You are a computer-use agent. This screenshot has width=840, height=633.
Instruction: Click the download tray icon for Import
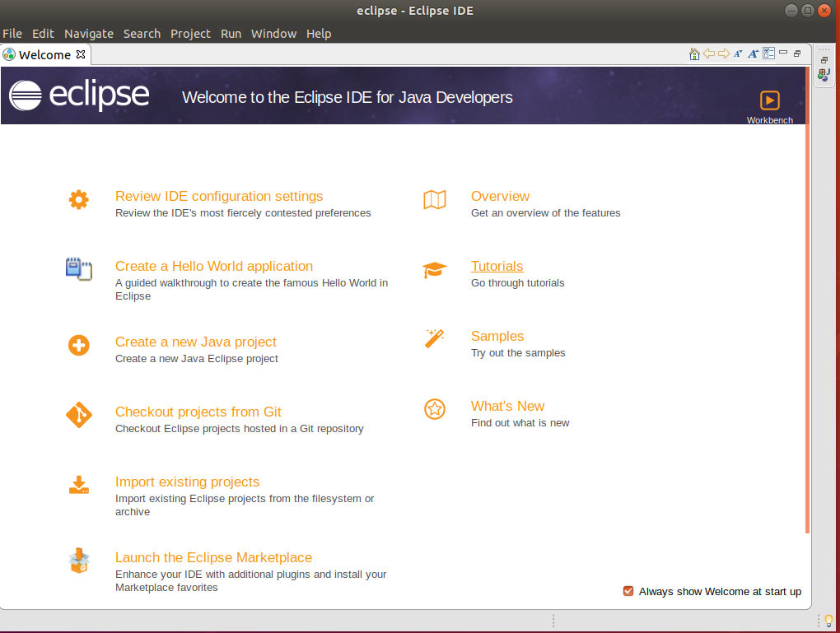(x=79, y=485)
